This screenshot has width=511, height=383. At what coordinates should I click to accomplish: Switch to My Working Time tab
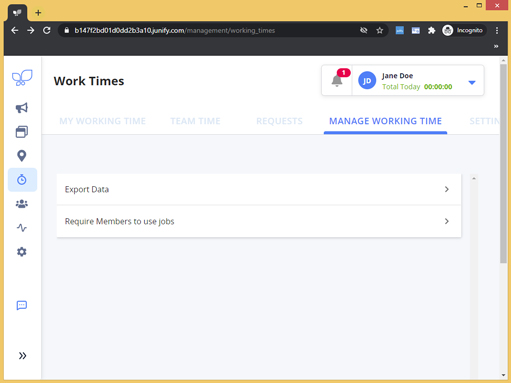[x=102, y=121]
